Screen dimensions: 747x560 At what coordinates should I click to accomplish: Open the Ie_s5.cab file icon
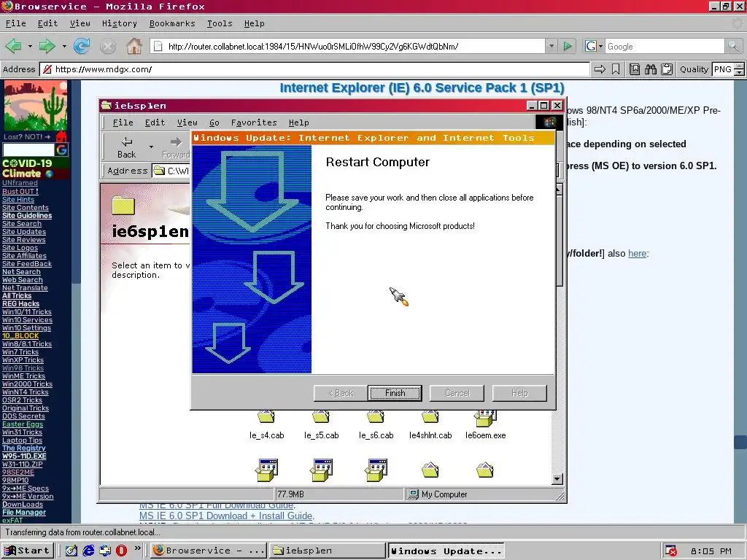click(321, 418)
